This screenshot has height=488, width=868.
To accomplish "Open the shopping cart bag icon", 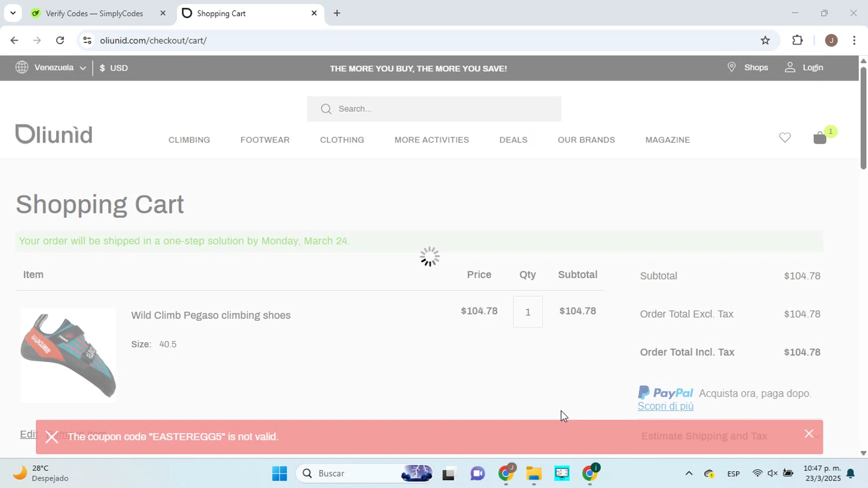I will pyautogui.click(x=820, y=138).
